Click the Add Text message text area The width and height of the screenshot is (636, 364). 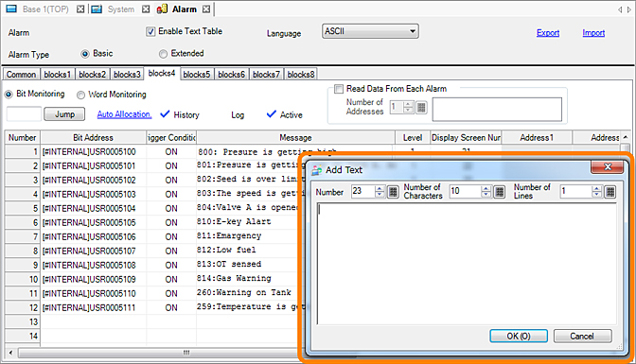[x=467, y=264]
